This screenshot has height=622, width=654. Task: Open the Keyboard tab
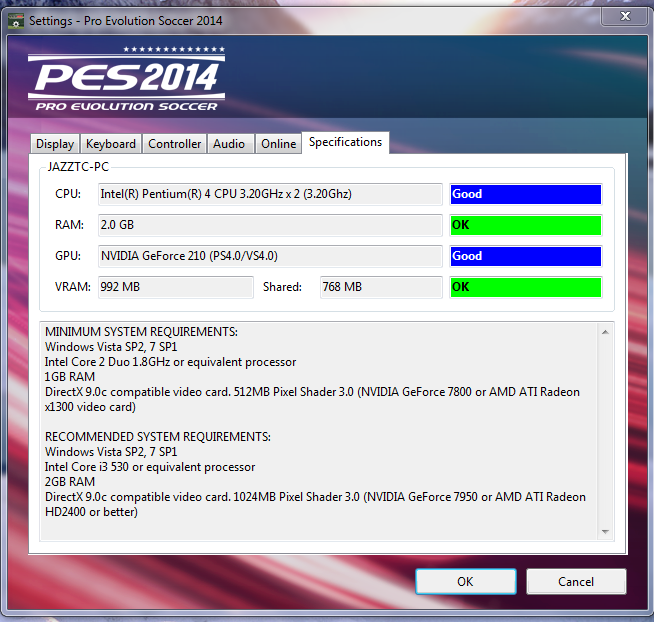click(x=111, y=144)
